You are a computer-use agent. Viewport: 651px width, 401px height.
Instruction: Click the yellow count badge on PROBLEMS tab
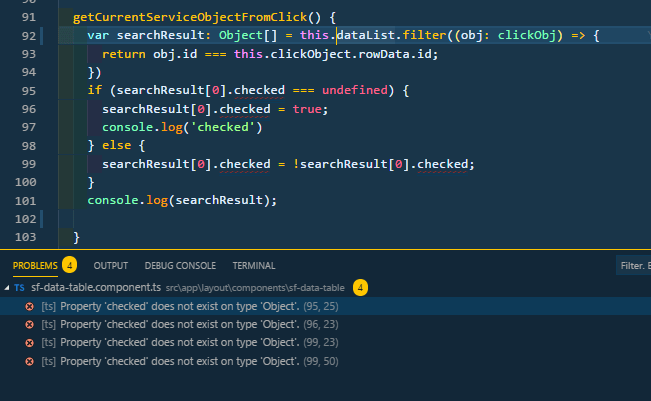click(x=69, y=265)
